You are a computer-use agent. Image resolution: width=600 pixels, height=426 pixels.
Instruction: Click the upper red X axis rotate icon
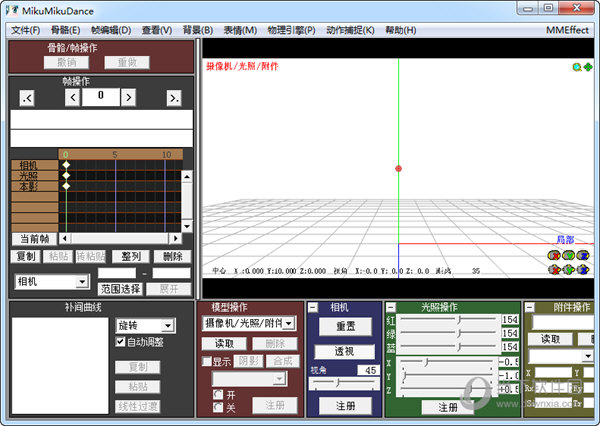pyautogui.click(x=554, y=255)
